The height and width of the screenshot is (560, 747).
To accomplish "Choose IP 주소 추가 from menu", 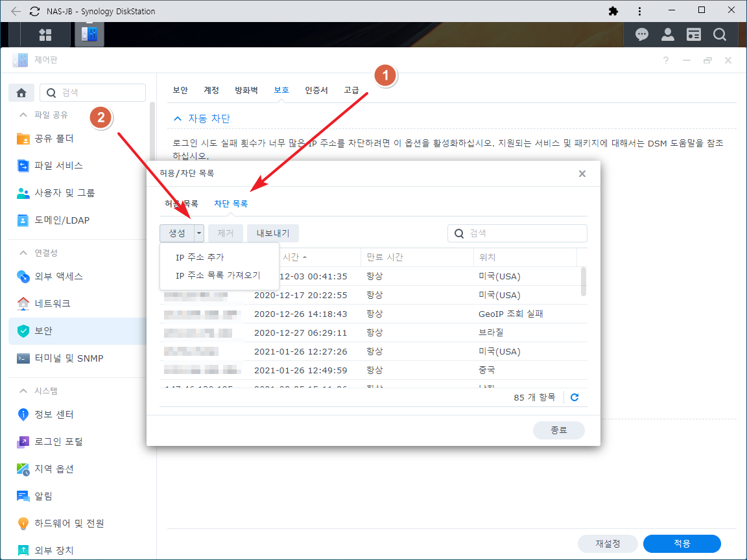I will [219, 257].
